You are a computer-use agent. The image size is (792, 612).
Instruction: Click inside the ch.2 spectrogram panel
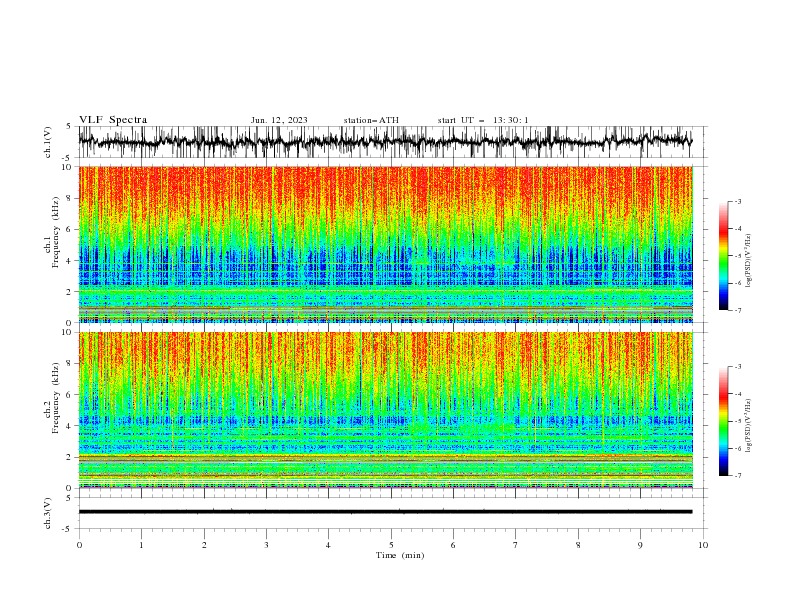[x=386, y=410]
